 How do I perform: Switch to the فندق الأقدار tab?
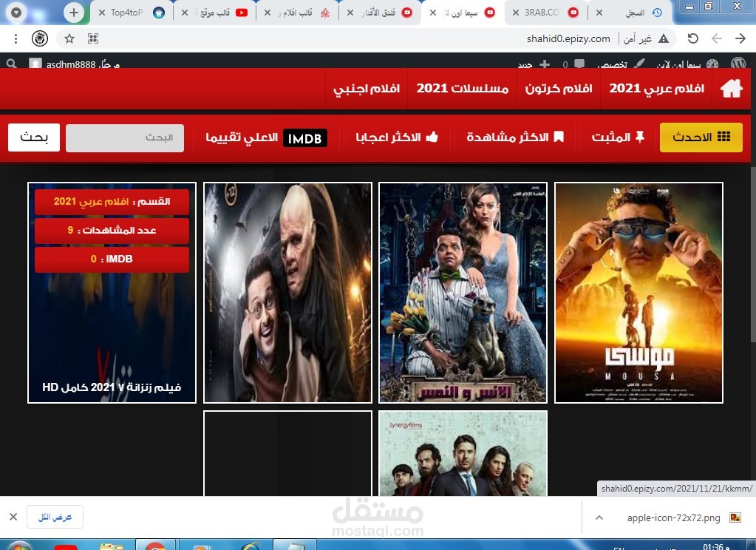380,13
